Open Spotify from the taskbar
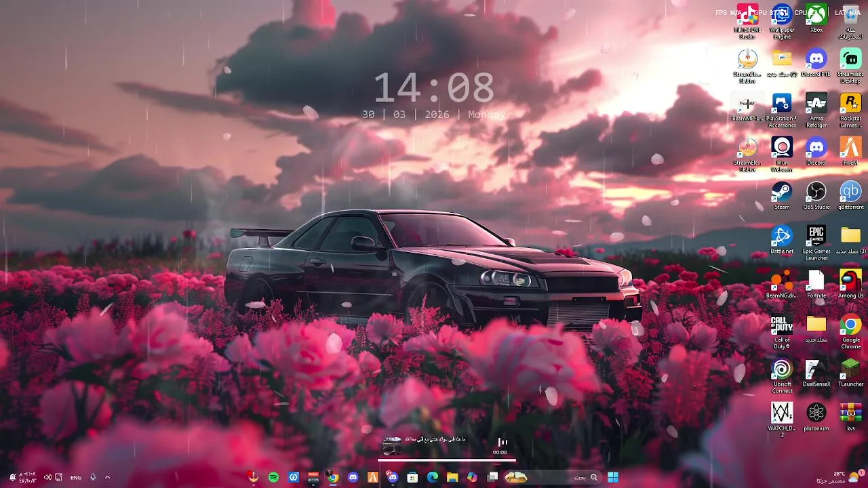This screenshot has width=868, height=488. [x=273, y=477]
